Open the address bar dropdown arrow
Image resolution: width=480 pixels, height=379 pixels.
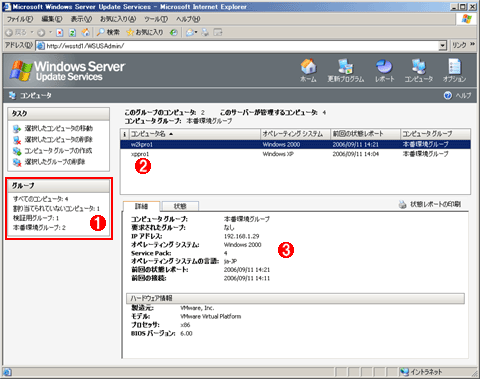442,46
